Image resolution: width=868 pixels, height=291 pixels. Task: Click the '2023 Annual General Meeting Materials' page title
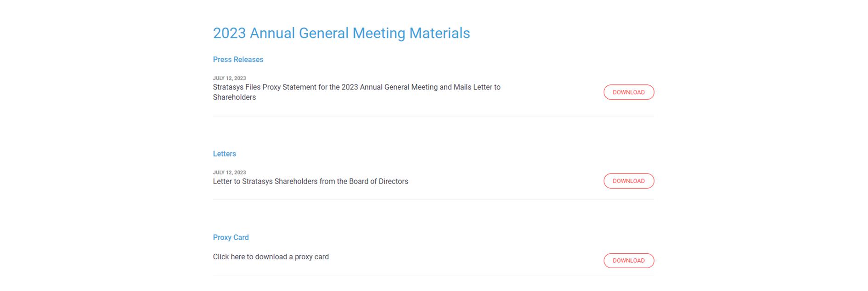tap(341, 33)
